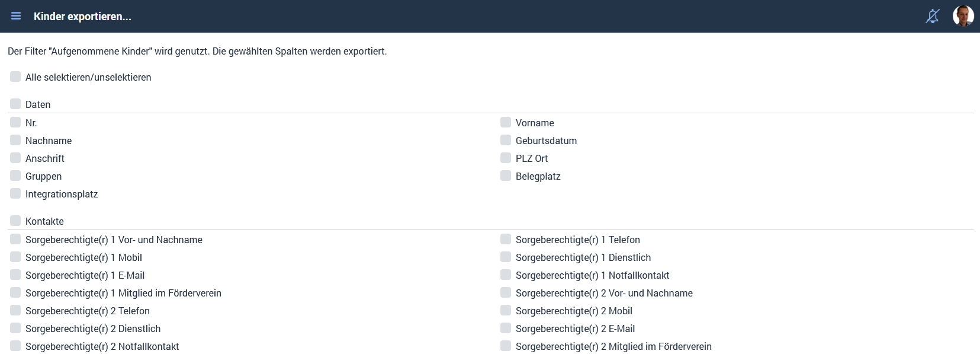The height and width of the screenshot is (354, 980).
Task: Check the Kontakte group checkbox
Action: (x=15, y=221)
